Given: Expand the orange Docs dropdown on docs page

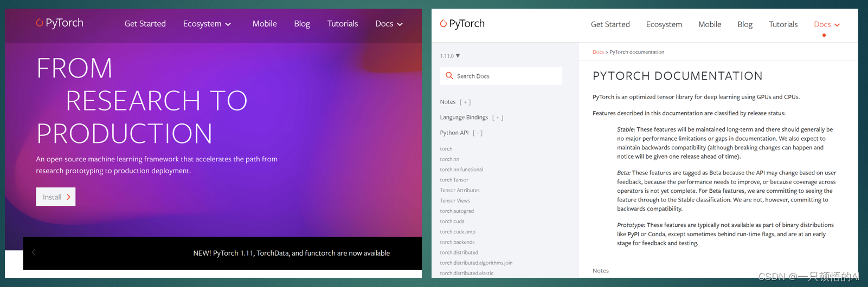Looking at the screenshot, I should coord(827,24).
